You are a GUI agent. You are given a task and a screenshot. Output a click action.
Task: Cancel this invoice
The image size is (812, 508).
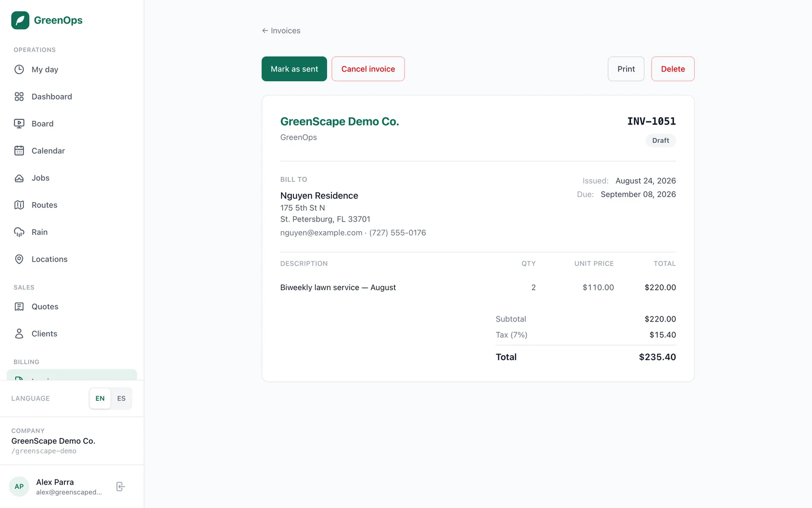click(x=368, y=69)
